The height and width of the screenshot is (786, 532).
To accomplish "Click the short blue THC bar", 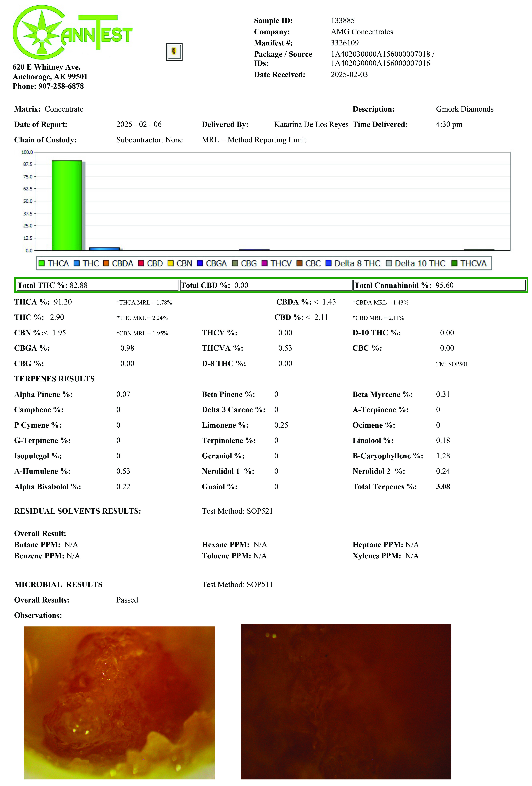I will (x=104, y=249).
